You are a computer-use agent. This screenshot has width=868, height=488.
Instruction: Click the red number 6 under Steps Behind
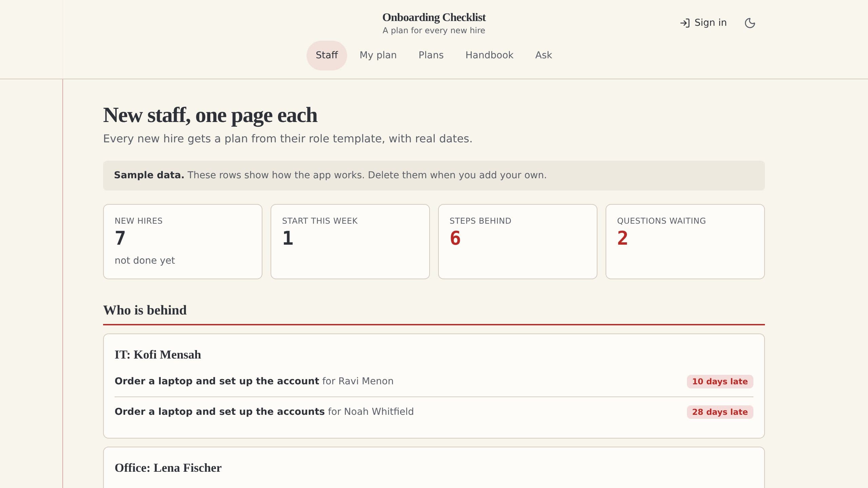click(455, 238)
